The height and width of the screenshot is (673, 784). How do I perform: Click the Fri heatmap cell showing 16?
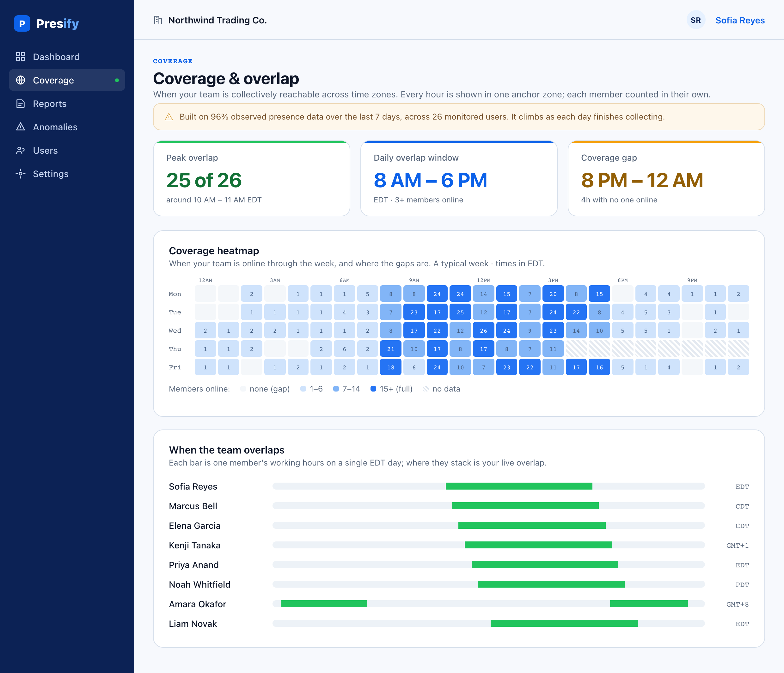[x=599, y=367]
